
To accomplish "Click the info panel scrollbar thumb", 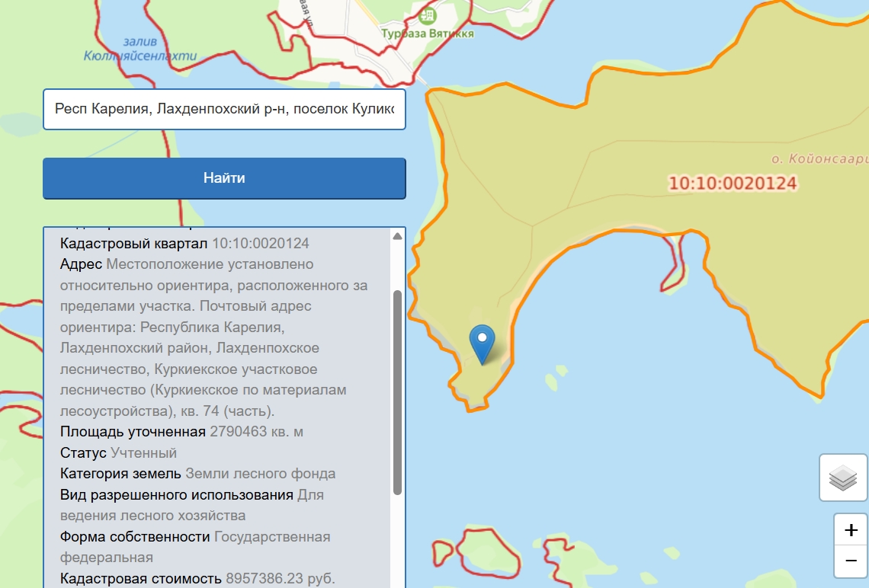I will pos(397,392).
